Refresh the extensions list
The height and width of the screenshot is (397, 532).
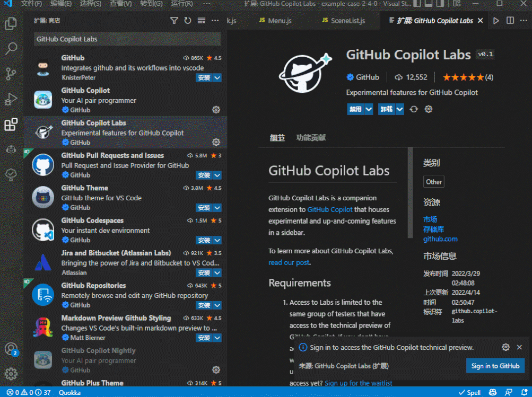click(x=188, y=20)
